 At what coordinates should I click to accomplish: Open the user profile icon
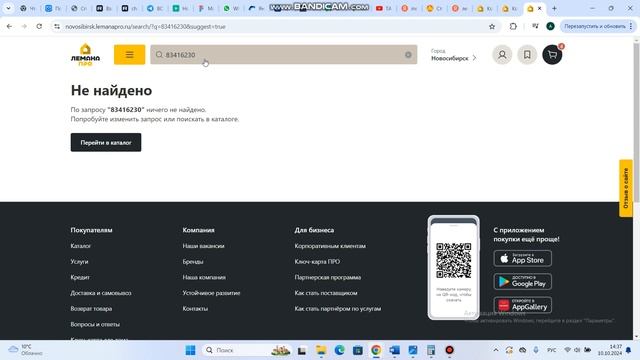click(x=502, y=55)
